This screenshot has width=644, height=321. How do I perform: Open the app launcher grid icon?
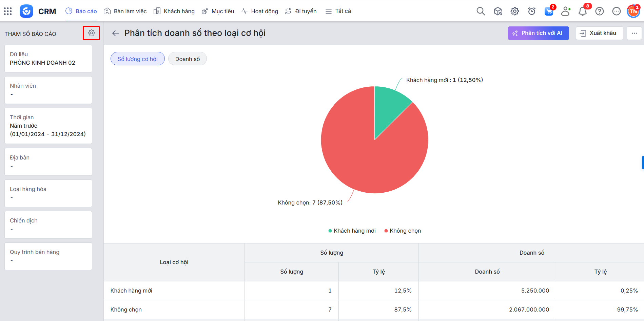click(x=8, y=11)
